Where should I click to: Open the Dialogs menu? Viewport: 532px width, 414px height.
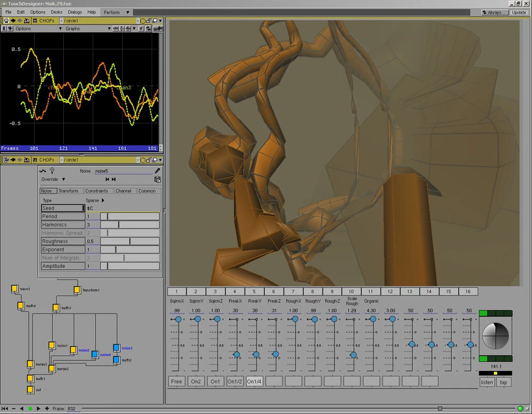pos(74,12)
